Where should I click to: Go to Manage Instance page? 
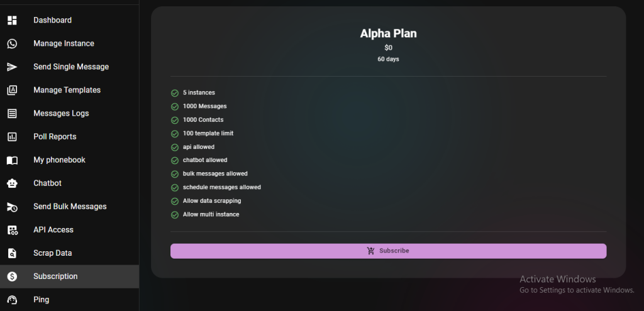[69, 43]
